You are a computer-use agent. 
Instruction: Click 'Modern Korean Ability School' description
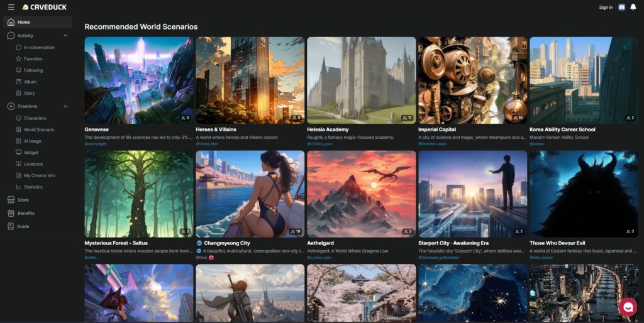tap(559, 137)
